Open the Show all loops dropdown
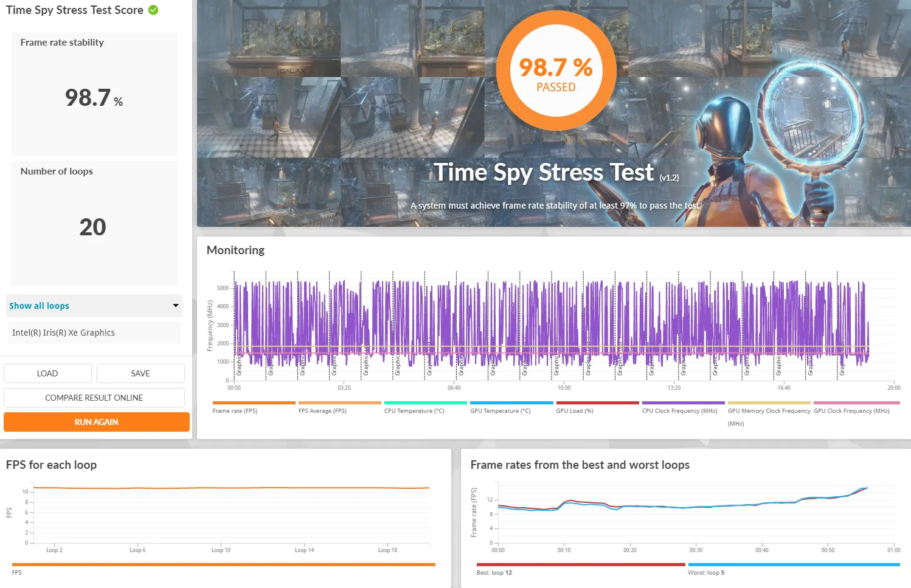This screenshot has width=911, height=588. click(94, 306)
